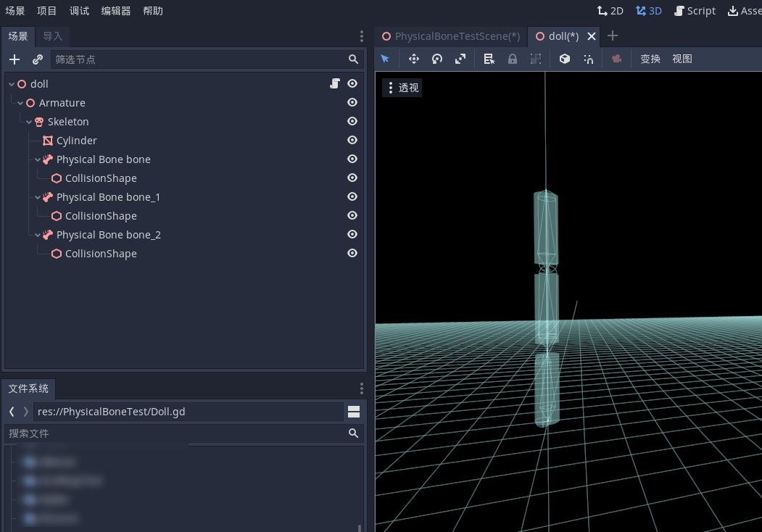This screenshot has height=532, width=762.
Task: Collapse Physical Bone bone children
Action: [x=38, y=159]
